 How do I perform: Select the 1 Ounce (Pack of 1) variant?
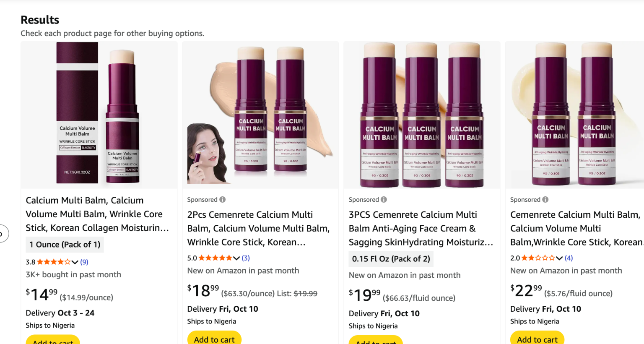[65, 245]
